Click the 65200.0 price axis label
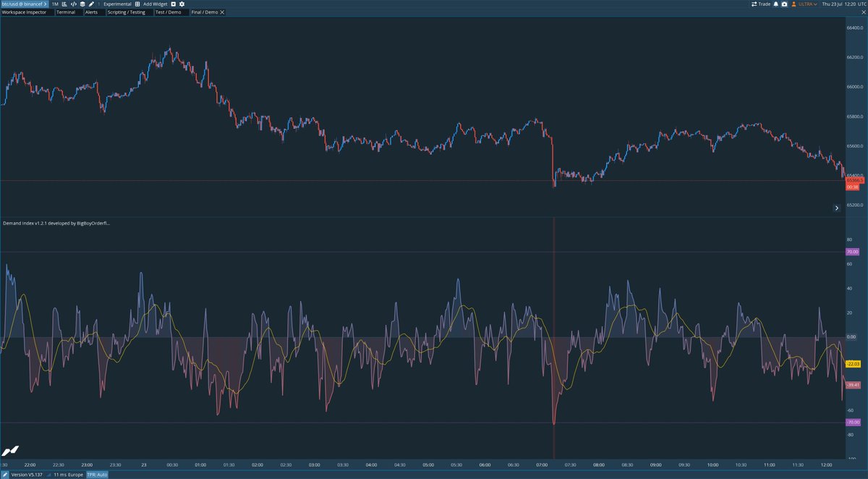Screen dimensions: 868x479 tap(855, 205)
